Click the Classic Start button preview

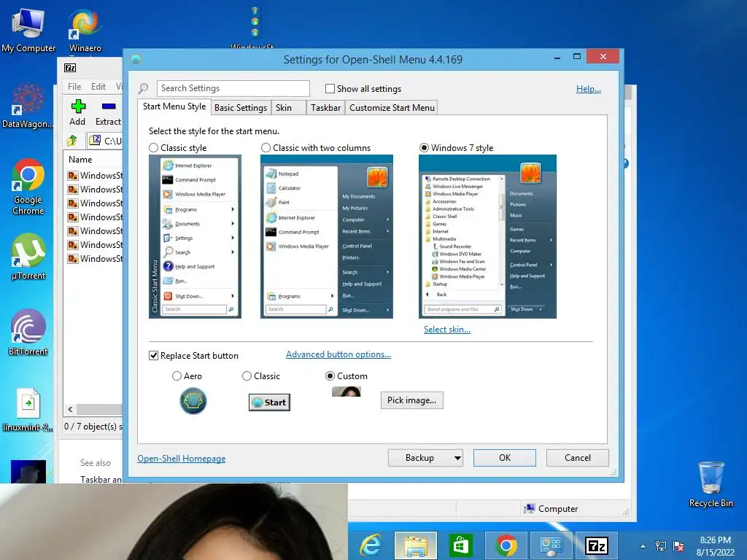tap(269, 402)
